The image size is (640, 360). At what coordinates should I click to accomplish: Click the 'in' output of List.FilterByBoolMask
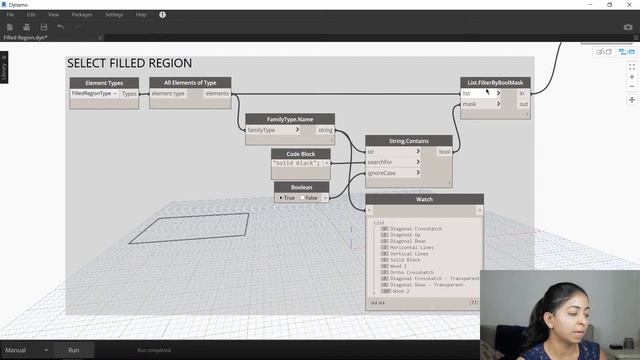coord(521,93)
